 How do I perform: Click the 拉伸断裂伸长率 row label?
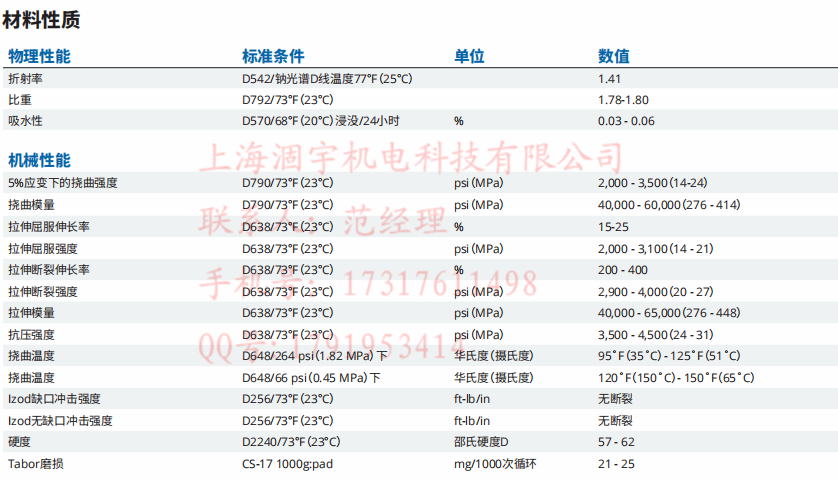point(49,270)
